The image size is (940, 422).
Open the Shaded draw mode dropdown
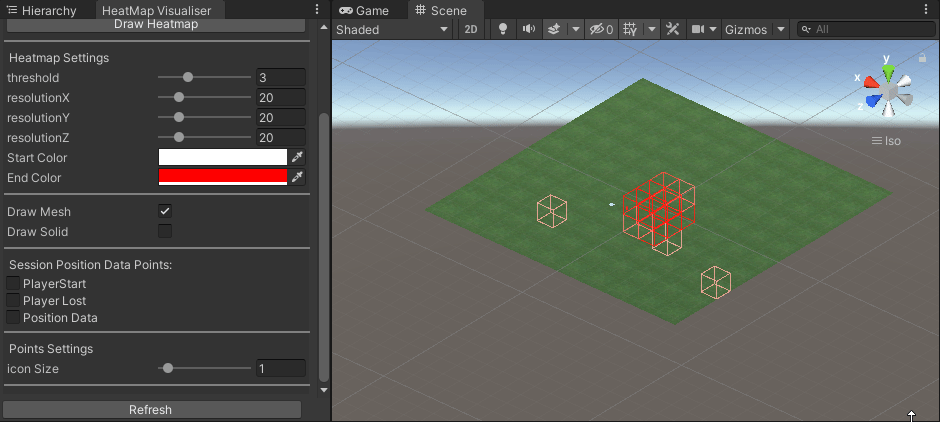coord(392,29)
